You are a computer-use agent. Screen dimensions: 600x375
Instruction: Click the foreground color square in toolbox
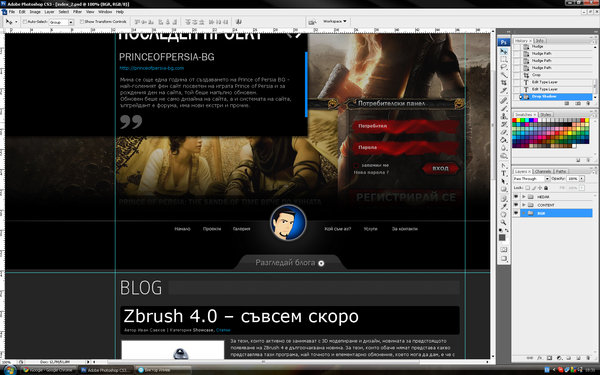click(x=502, y=238)
